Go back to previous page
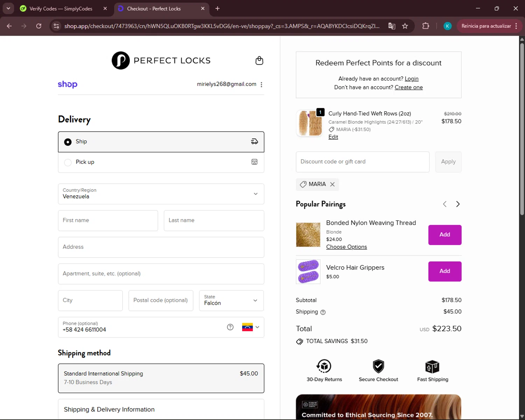525x420 pixels. [x=9, y=26]
